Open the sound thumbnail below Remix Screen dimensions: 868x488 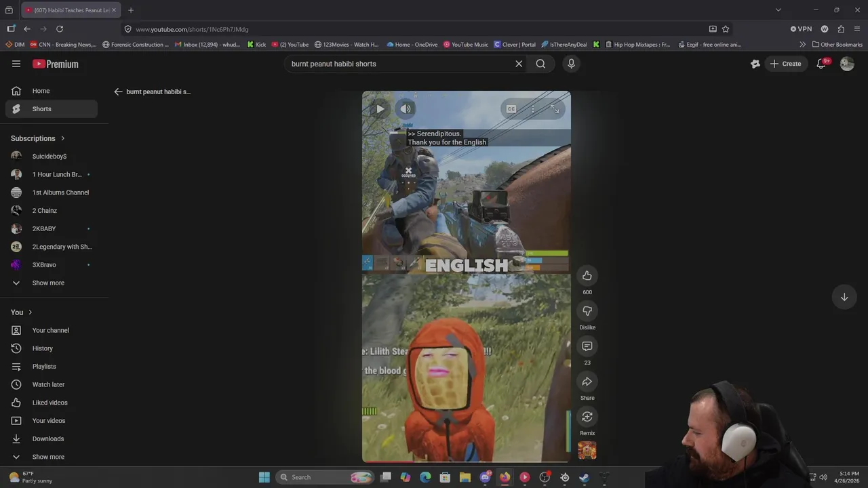[x=587, y=450]
